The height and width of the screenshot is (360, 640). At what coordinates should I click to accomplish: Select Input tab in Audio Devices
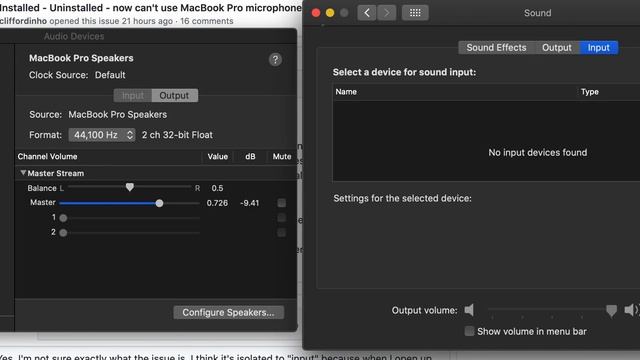pos(133,96)
